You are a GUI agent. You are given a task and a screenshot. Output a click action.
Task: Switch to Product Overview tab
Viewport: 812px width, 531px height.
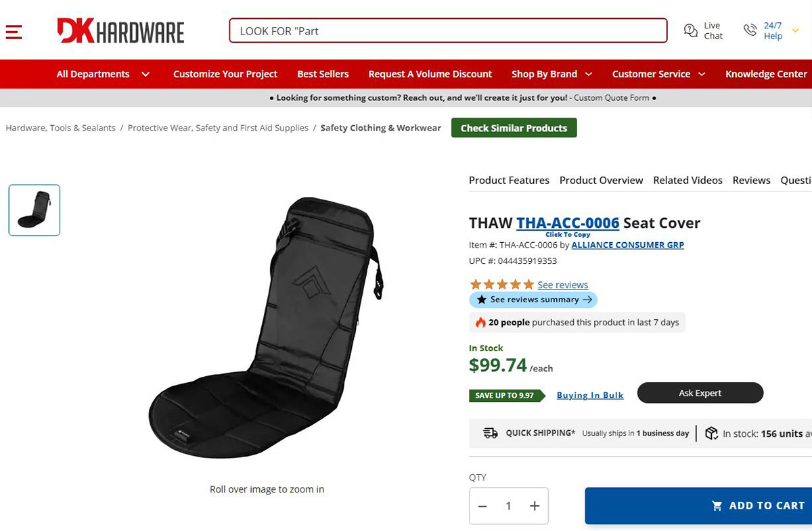[x=601, y=181]
